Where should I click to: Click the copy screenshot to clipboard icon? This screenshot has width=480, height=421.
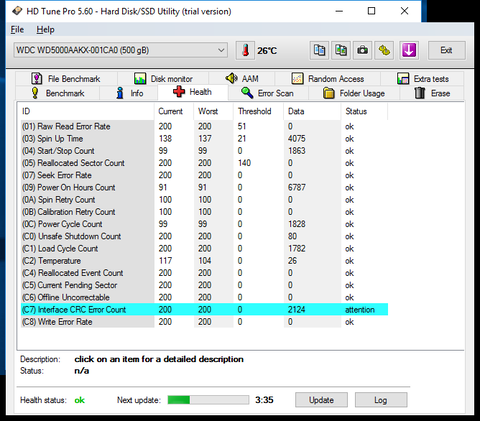pos(341,51)
